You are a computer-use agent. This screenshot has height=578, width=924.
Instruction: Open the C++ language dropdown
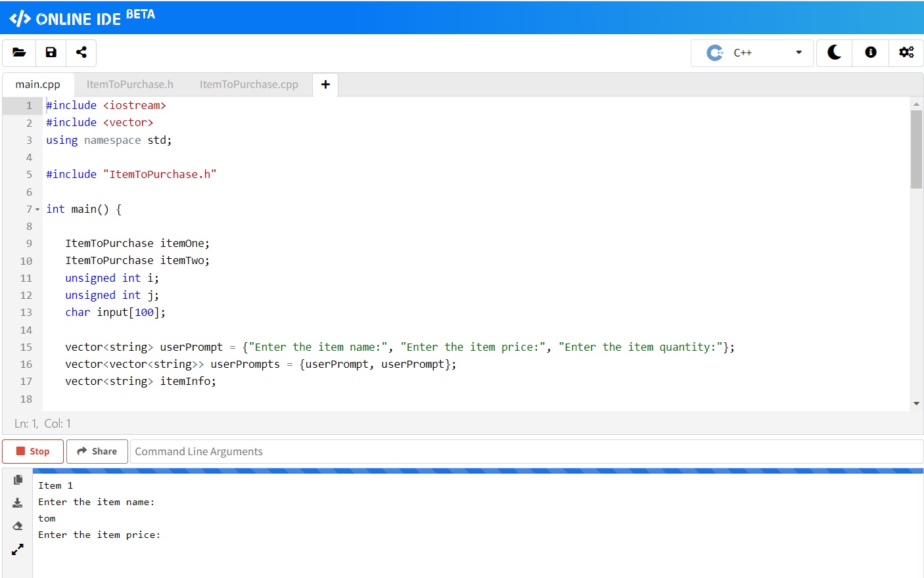point(752,53)
